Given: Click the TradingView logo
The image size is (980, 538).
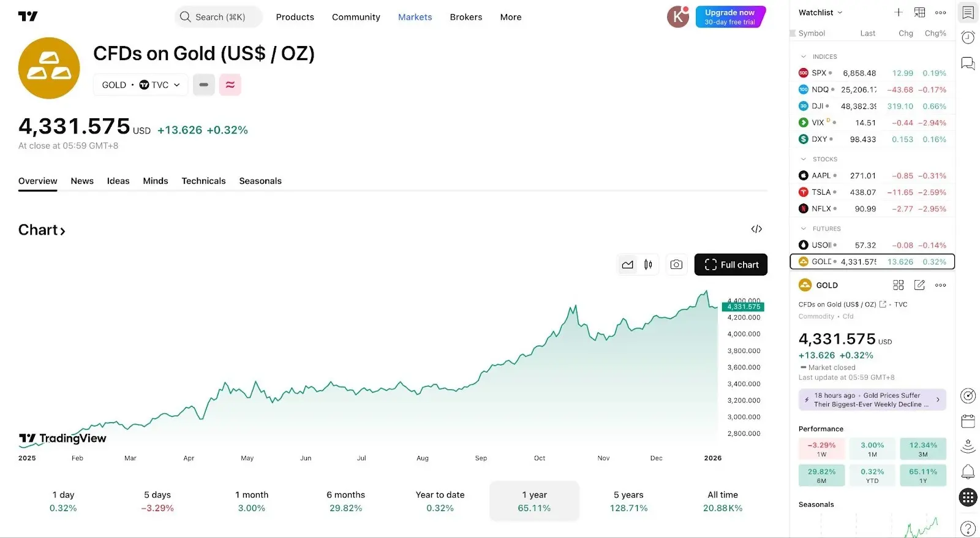Looking at the screenshot, I should pyautogui.click(x=28, y=17).
